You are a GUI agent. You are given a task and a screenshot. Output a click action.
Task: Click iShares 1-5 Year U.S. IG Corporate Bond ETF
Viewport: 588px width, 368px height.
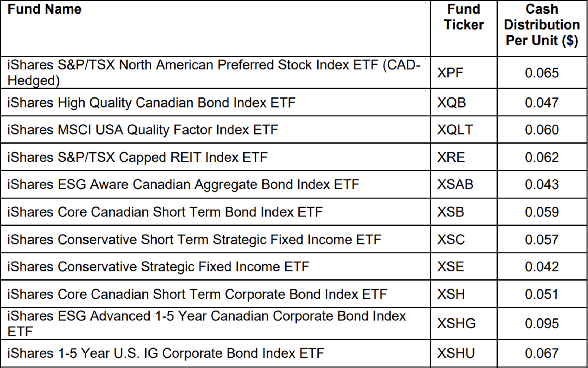(165, 353)
